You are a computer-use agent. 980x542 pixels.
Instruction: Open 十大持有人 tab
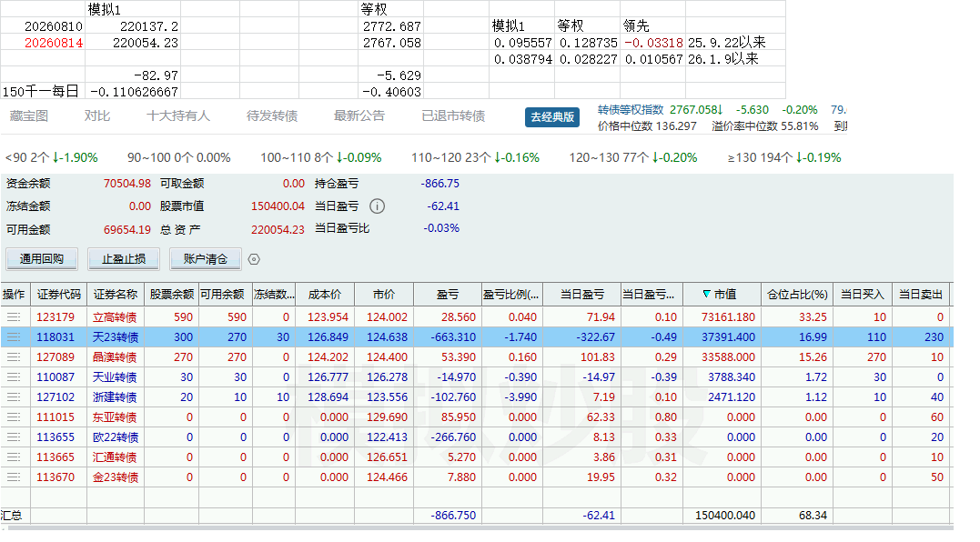(x=178, y=116)
